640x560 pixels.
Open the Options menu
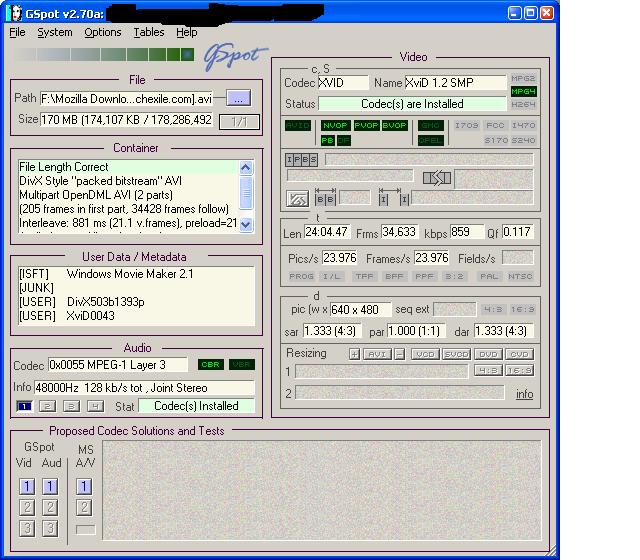click(x=102, y=32)
